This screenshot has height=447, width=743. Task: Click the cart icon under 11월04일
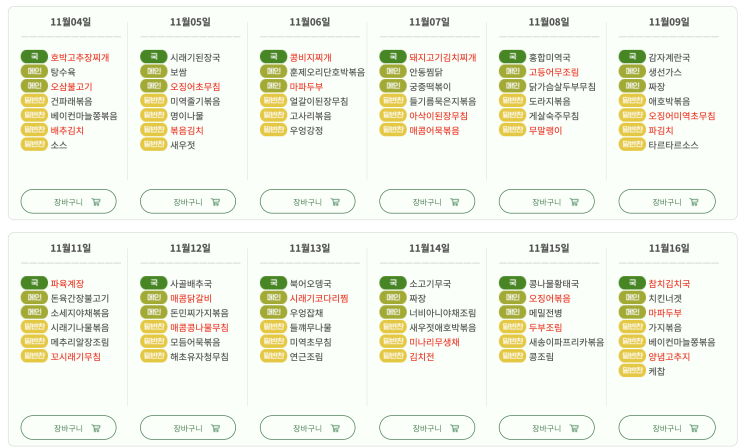point(96,202)
